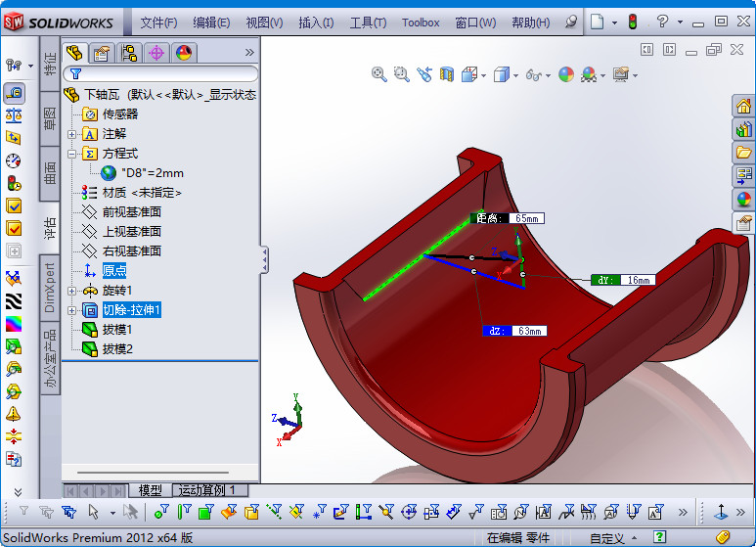Viewport: 756px width, 547px height.
Task: Toggle the selection filter funnel at left of bottom toolbar
Action: (x=23, y=511)
